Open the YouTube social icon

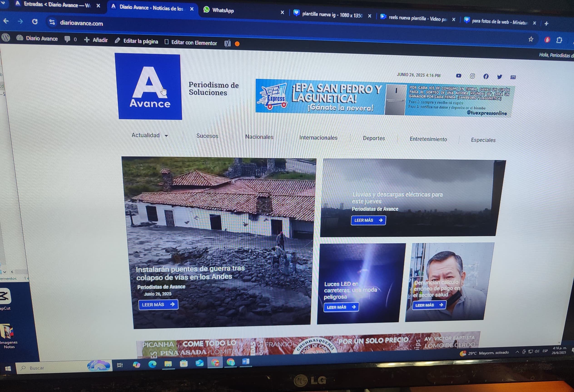coord(459,76)
